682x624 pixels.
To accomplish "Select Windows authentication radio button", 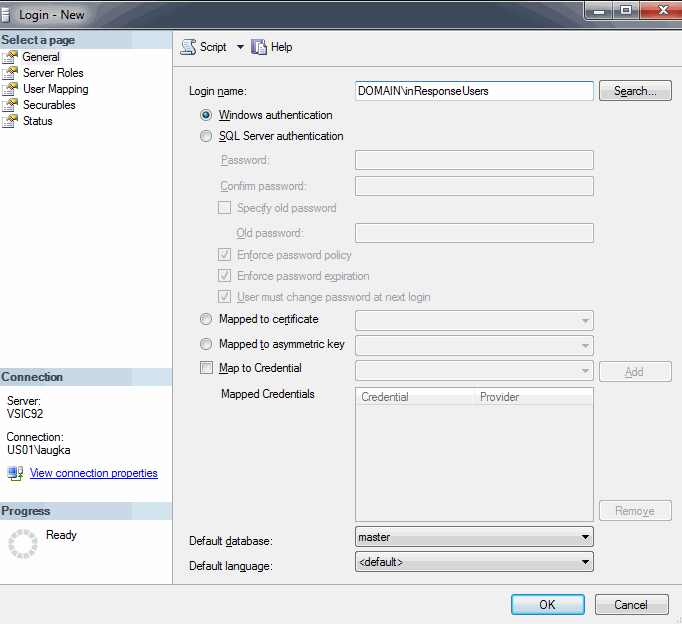I will (x=206, y=115).
